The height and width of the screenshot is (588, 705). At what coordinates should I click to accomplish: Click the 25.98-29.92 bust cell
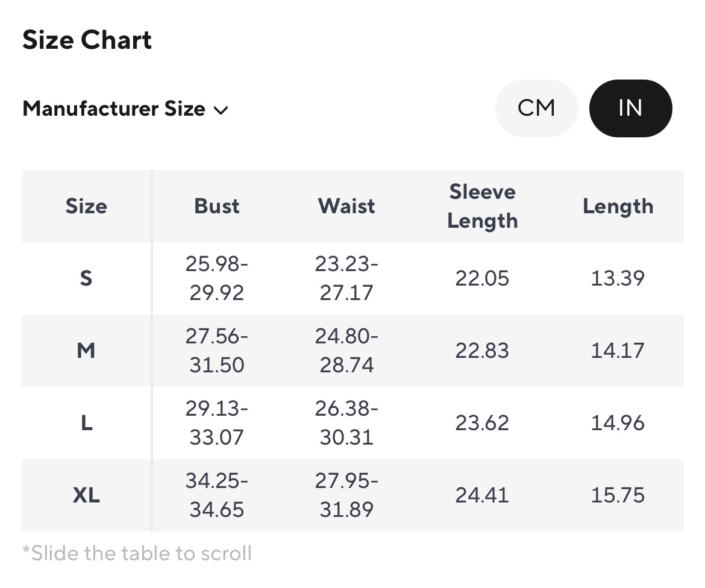pos(216,278)
